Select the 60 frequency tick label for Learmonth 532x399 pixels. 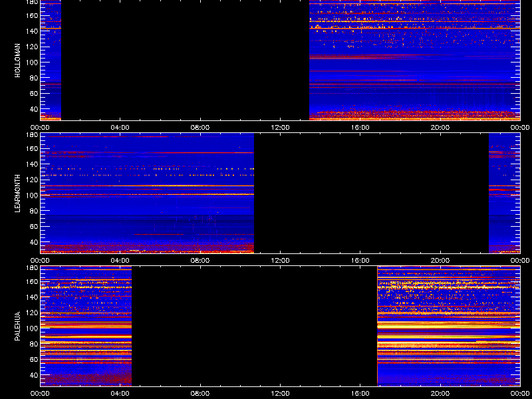(34, 227)
